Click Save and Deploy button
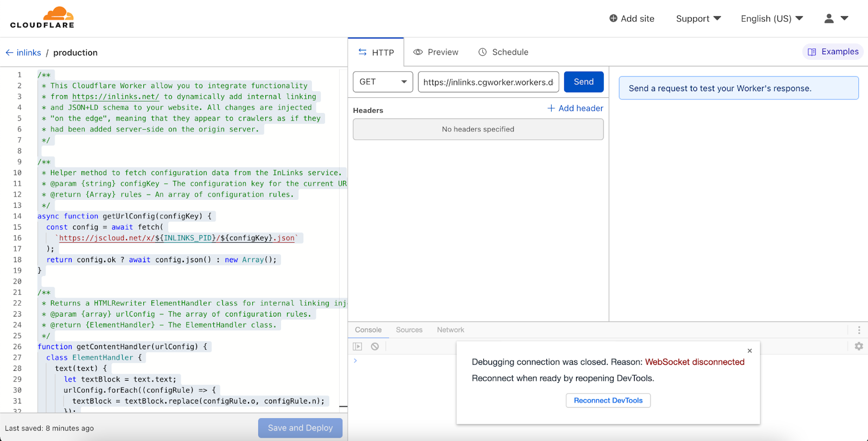Image resolution: width=868 pixels, height=441 pixels. [x=300, y=428]
